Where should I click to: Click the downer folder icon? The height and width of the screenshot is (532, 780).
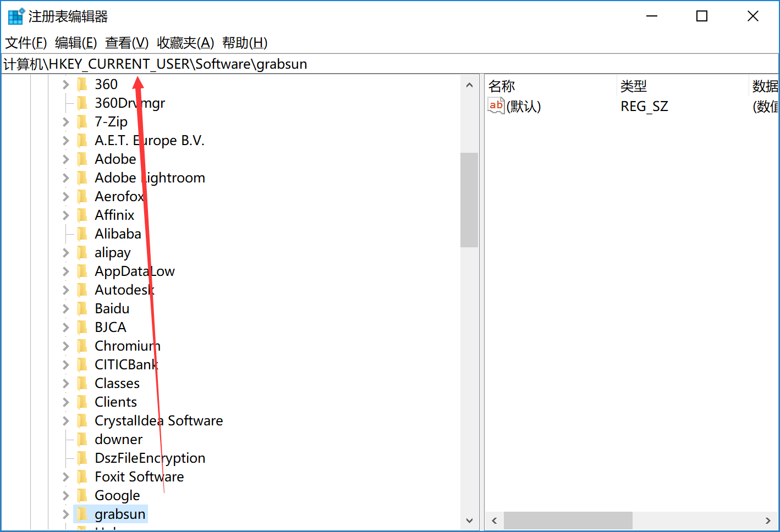(82, 439)
